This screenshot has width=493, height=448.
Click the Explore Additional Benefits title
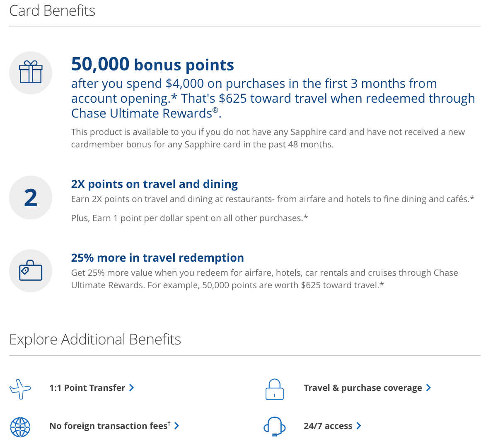[95, 339]
